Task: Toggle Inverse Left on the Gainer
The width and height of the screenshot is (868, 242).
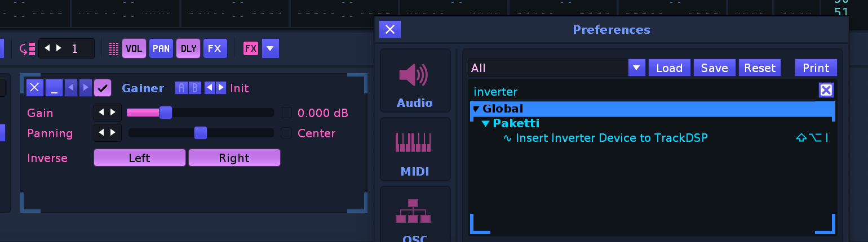Action: coord(139,158)
